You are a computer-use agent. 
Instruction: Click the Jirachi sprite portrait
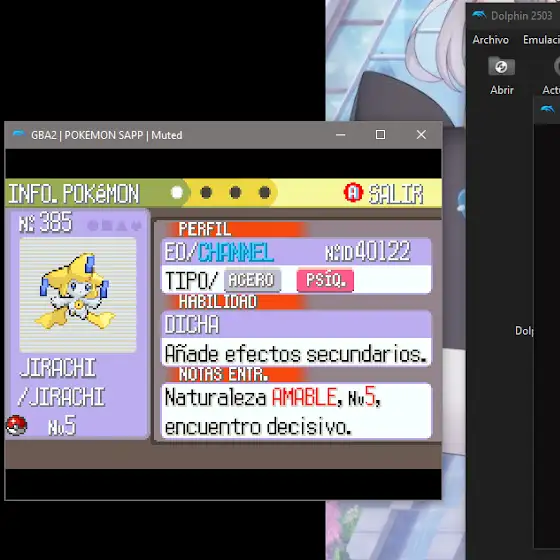point(78,295)
